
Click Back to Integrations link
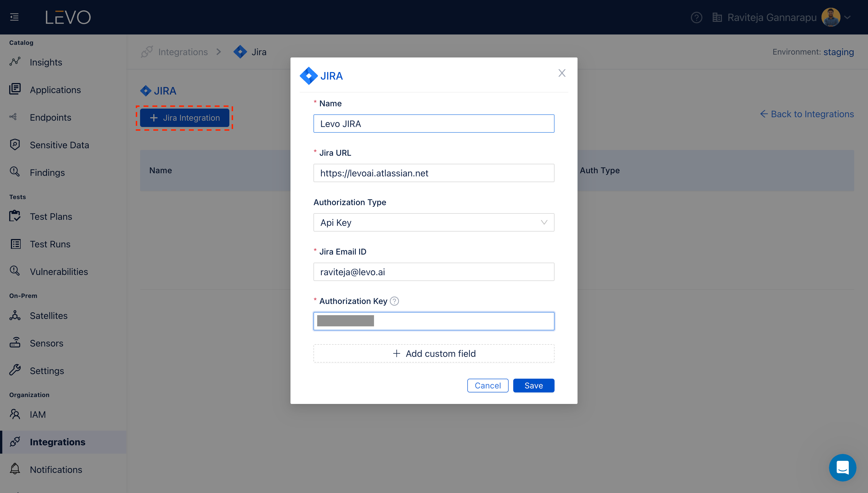pos(807,114)
